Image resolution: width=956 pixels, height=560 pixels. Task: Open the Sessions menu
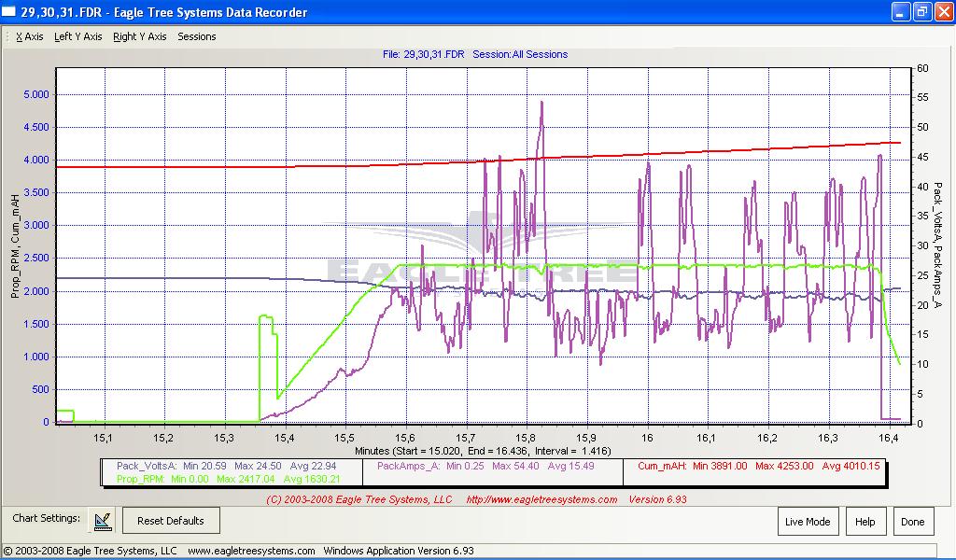coord(197,36)
